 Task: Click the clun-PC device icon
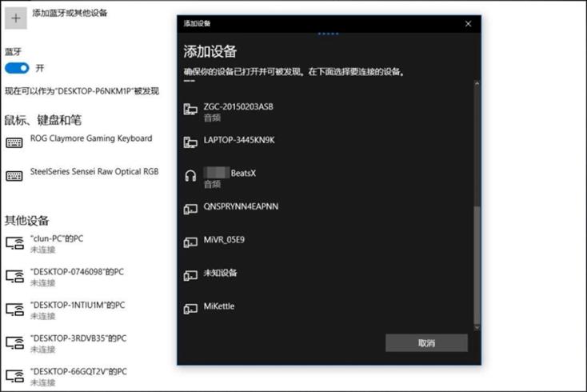click(15, 243)
